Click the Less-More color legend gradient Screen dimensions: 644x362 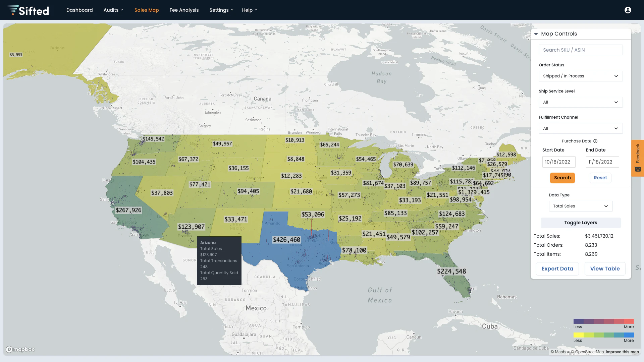[x=603, y=321]
